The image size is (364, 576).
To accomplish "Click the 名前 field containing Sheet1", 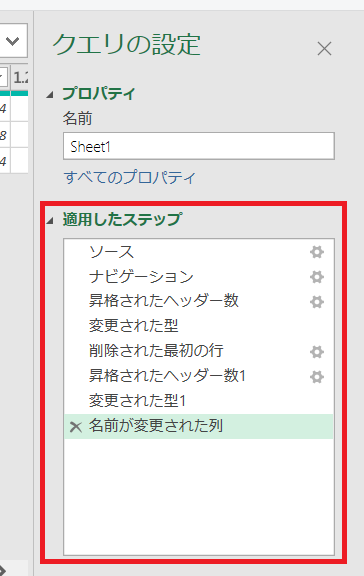I will 199,146.
